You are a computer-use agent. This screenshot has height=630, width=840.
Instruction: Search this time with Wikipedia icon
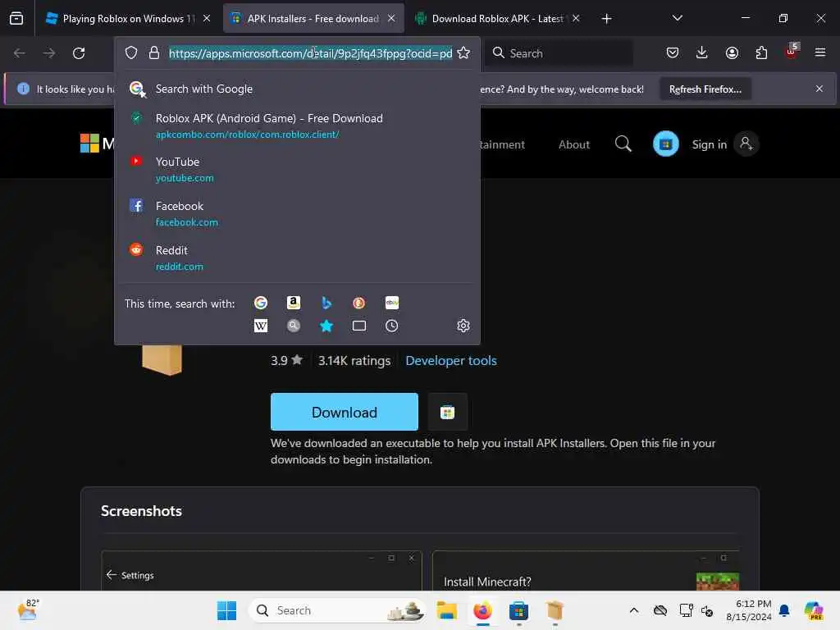click(x=261, y=326)
